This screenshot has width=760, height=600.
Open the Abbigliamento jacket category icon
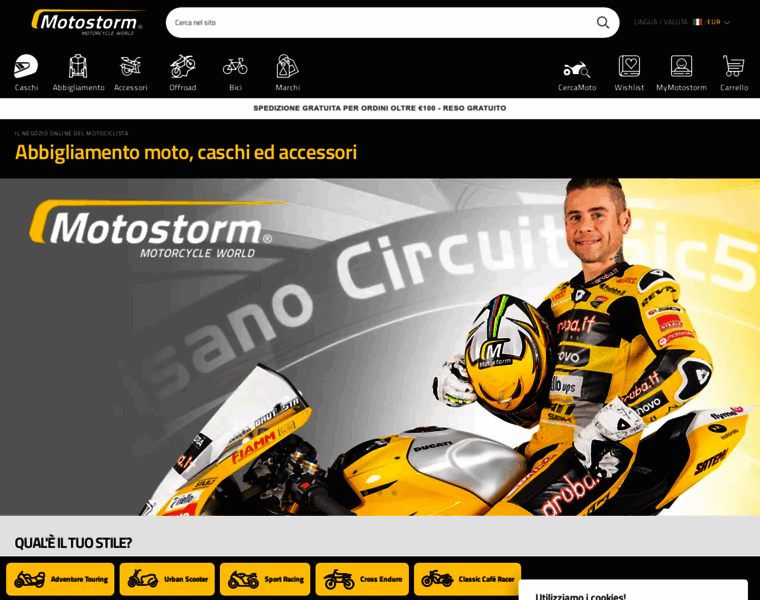[78, 66]
